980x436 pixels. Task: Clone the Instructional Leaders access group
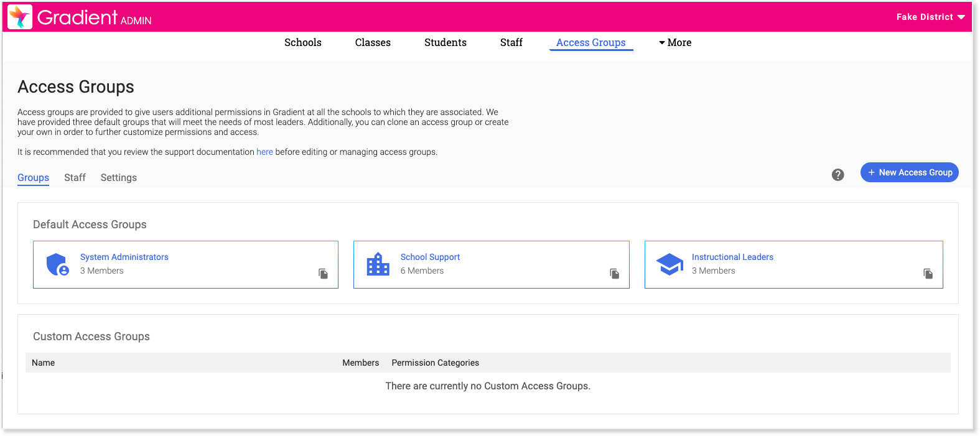pos(928,274)
